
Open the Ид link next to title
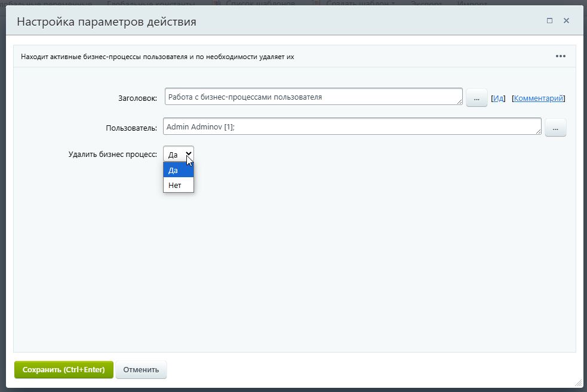498,98
